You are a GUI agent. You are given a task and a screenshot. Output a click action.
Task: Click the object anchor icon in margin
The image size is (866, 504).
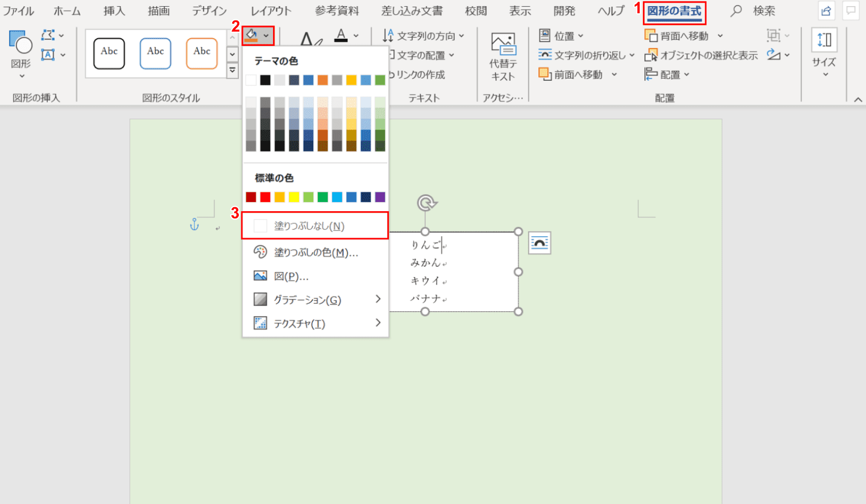pos(194,224)
